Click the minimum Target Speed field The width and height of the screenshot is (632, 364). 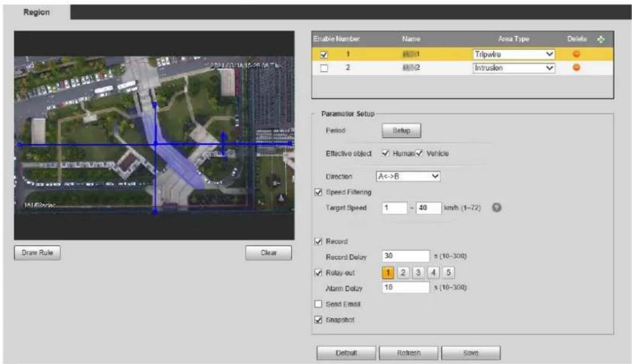point(394,208)
